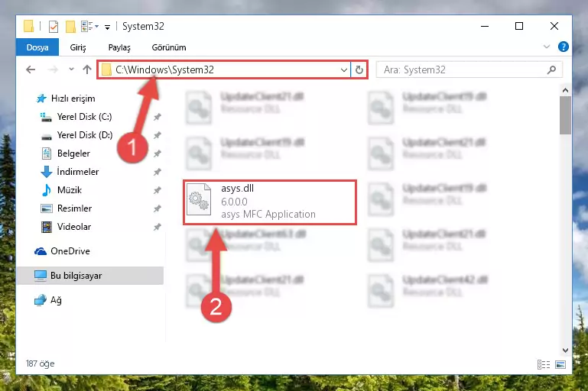This screenshot has height=391, width=588.
Task: Click the address bar path C:\Windows\System32
Action: tap(164, 69)
